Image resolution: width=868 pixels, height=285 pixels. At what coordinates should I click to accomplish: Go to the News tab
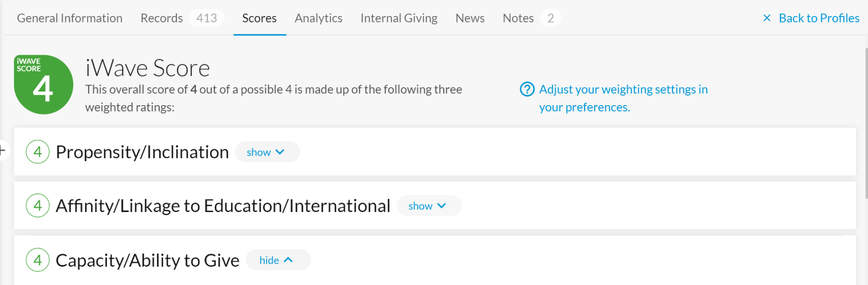pyautogui.click(x=470, y=18)
